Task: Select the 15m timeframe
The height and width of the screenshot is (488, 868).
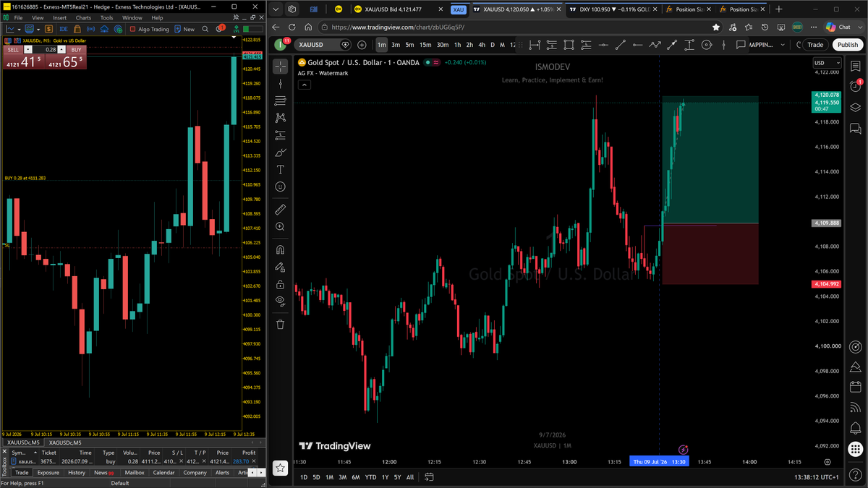Action: [426, 45]
